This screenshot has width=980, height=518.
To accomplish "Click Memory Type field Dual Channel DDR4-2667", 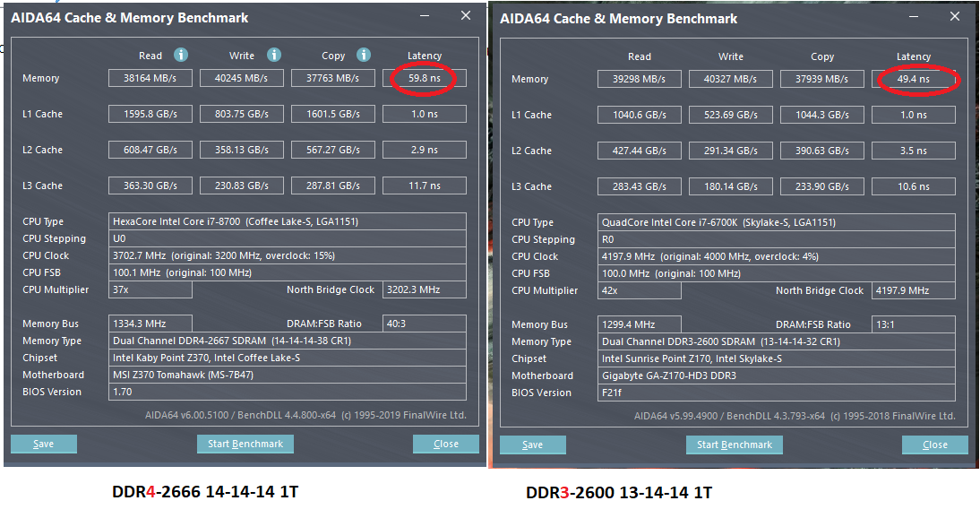I will 287,341.
